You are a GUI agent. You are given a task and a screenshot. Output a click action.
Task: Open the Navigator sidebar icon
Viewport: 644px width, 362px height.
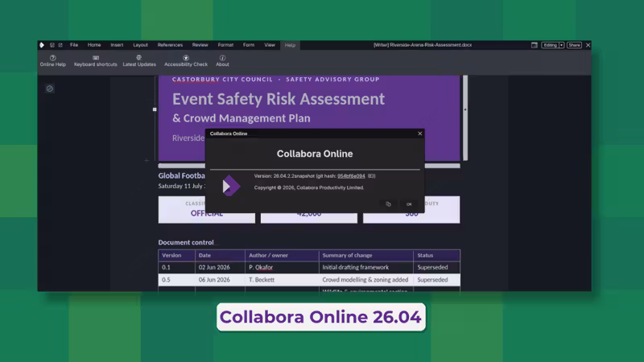[x=49, y=88]
